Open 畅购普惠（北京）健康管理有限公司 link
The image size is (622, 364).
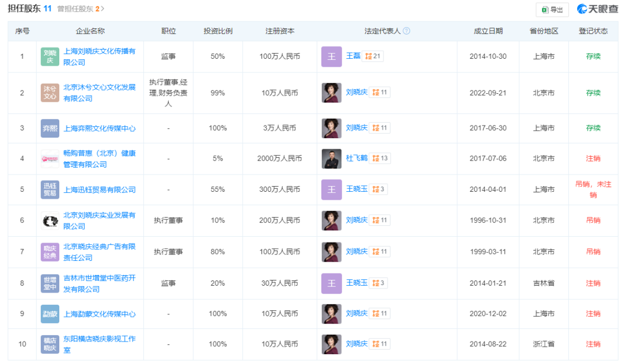pos(100,158)
